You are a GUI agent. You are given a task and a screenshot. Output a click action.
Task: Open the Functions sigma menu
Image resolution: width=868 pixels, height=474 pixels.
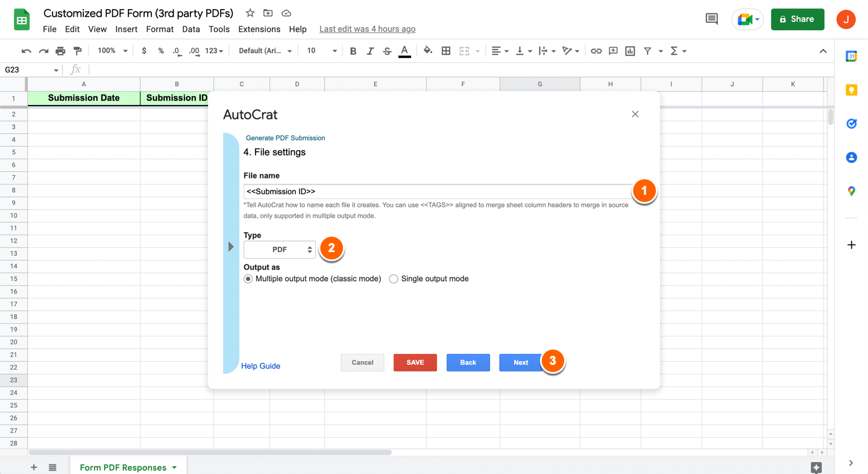coord(678,51)
